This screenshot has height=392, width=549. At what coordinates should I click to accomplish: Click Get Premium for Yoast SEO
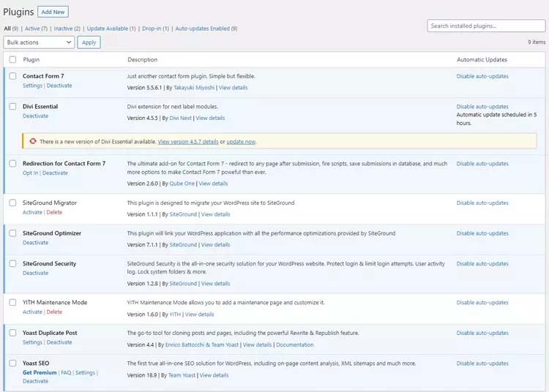click(x=40, y=373)
